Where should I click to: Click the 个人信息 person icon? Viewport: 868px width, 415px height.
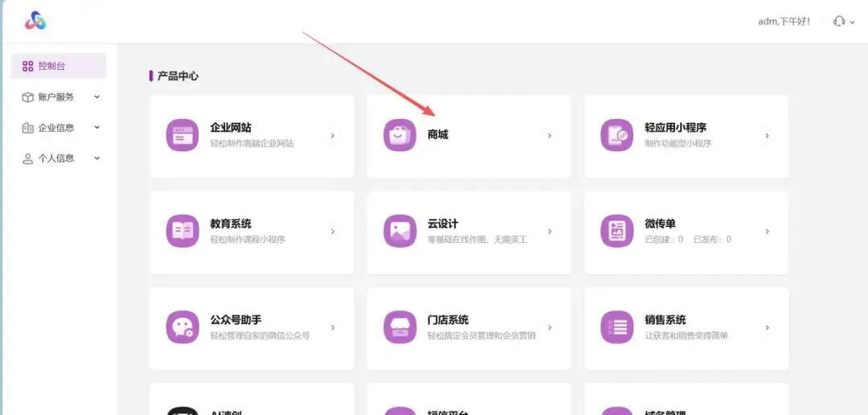tap(27, 158)
